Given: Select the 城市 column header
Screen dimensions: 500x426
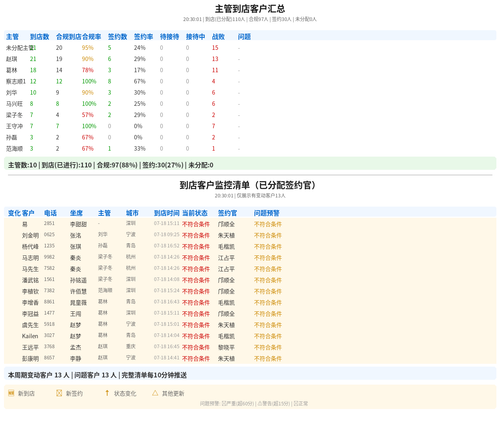Looking at the screenshot, I should point(132,213).
